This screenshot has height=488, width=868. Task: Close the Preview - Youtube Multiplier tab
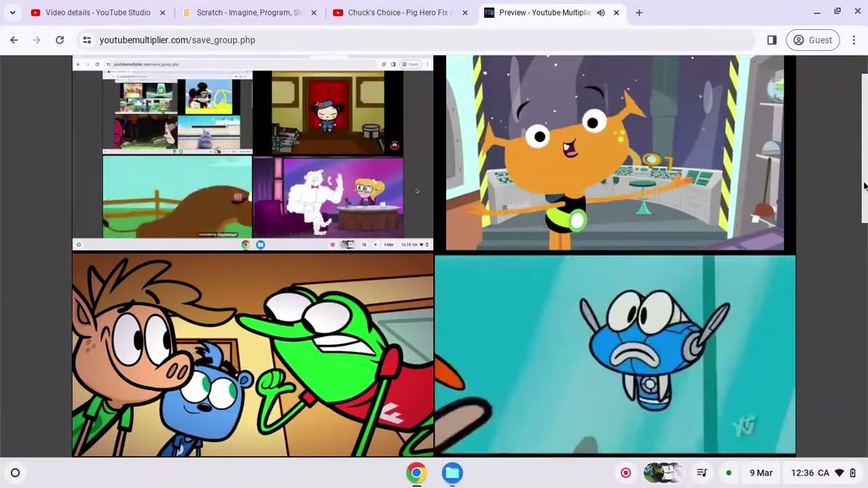(616, 13)
